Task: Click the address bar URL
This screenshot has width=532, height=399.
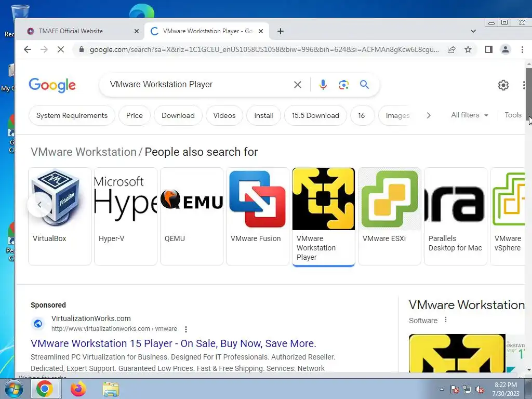Action: coord(264,49)
